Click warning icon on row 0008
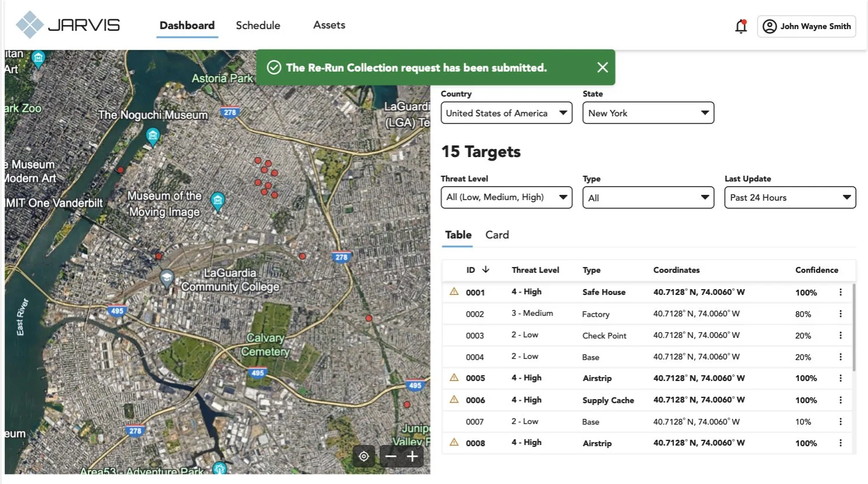This screenshot has height=484, width=868. pos(454,442)
